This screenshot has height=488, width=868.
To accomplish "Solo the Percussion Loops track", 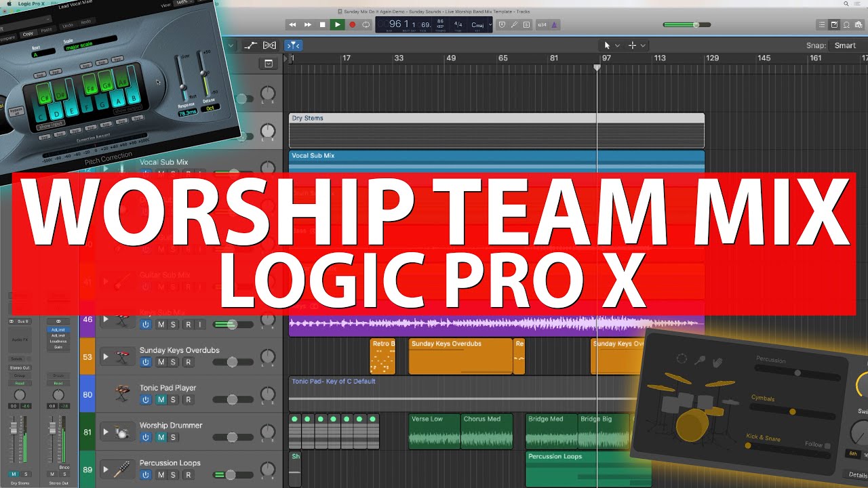I will [x=173, y=475].
